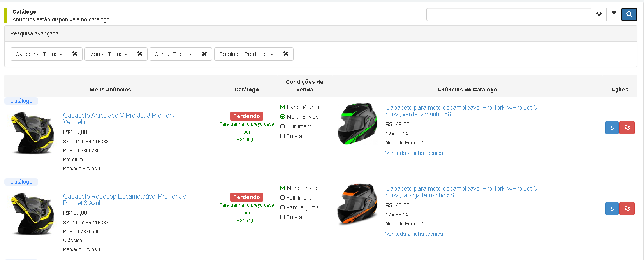The width and height of the screenshot is (644, 260).
Task: Click the Condições de Venda column header
Action: 304,86
